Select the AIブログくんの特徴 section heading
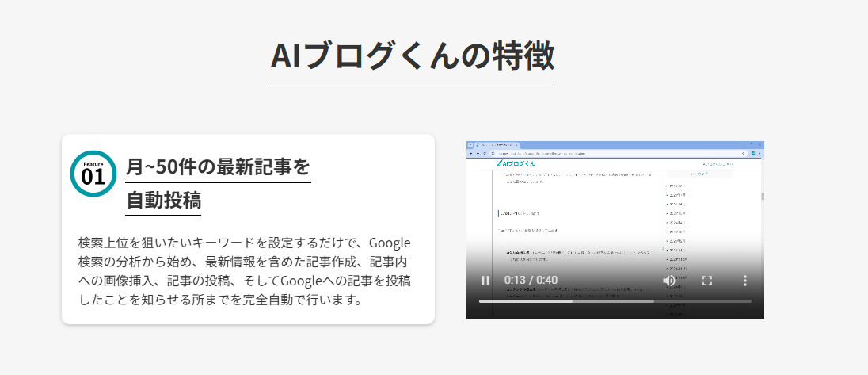868x375 pixels. click(x=413, y=56)
